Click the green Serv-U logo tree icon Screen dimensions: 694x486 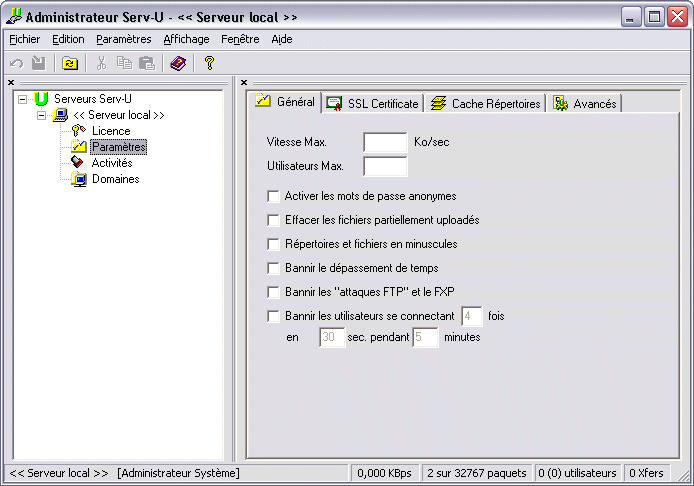[x=41, y=98]
